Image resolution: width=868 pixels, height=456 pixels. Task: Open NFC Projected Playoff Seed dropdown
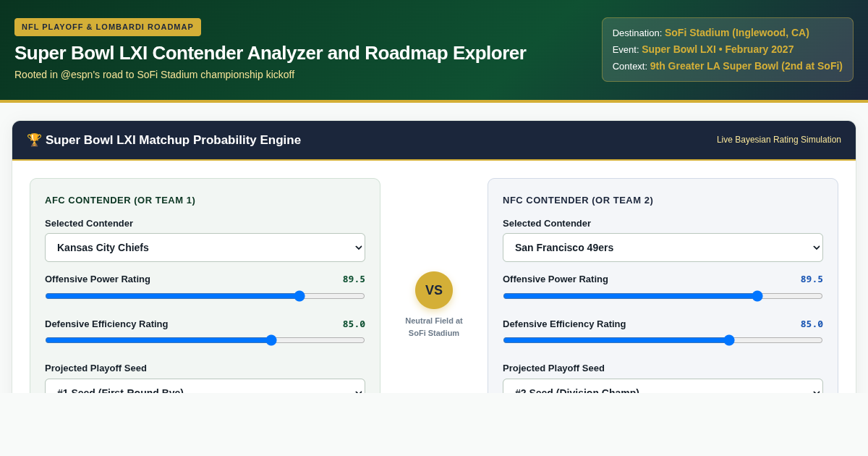(x=663, y=386)
